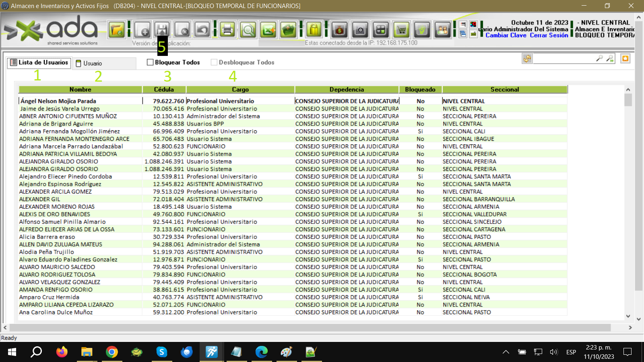Enable the Bloquear Todos checkbox
Image resolution: width=644 pixels, height=362 pixels.
(150, 62)
